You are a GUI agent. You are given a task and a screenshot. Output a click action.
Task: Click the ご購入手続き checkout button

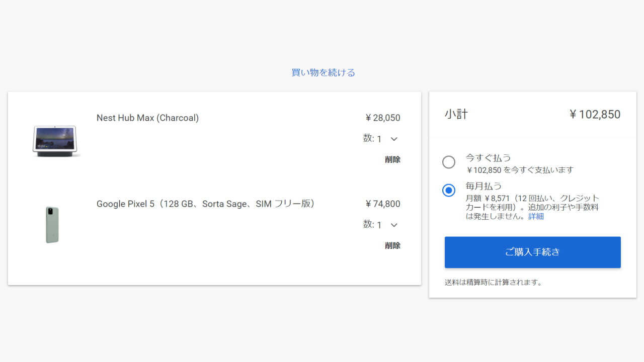[532, 252]
